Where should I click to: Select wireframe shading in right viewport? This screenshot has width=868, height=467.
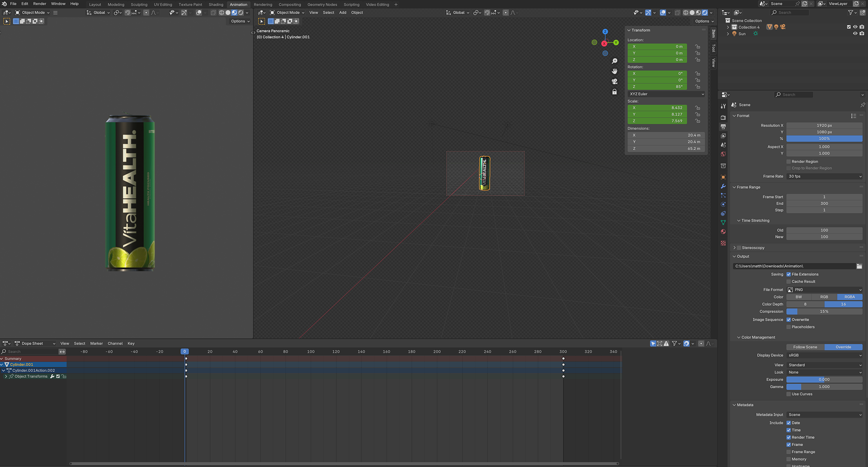pyautogui.click(x=686, y=13)
